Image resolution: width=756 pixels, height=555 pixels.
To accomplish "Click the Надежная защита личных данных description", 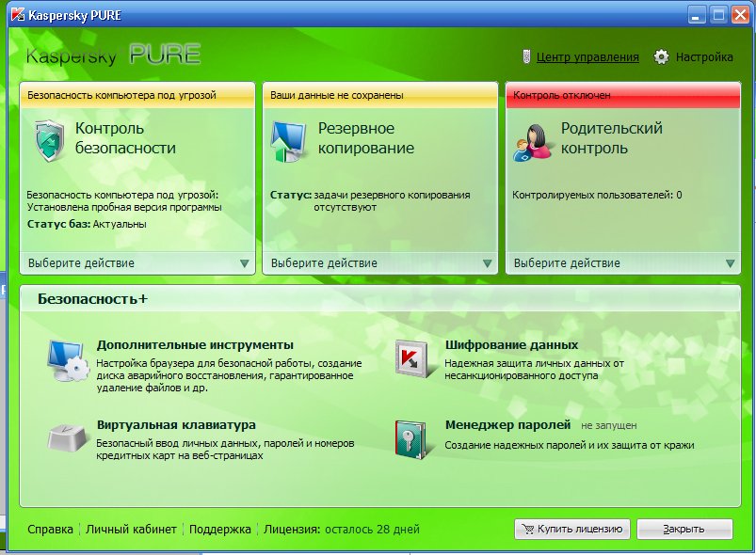I will coord(534,370).
